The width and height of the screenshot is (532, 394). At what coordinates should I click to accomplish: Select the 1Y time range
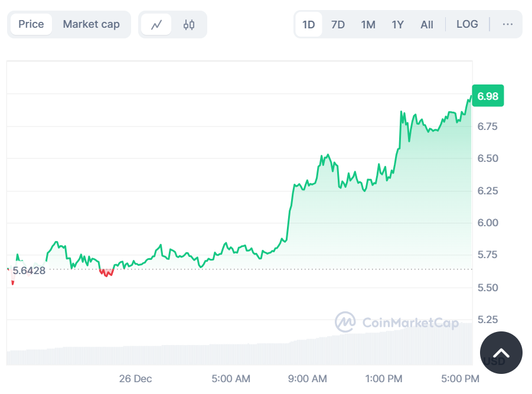[x=397, y=24]
